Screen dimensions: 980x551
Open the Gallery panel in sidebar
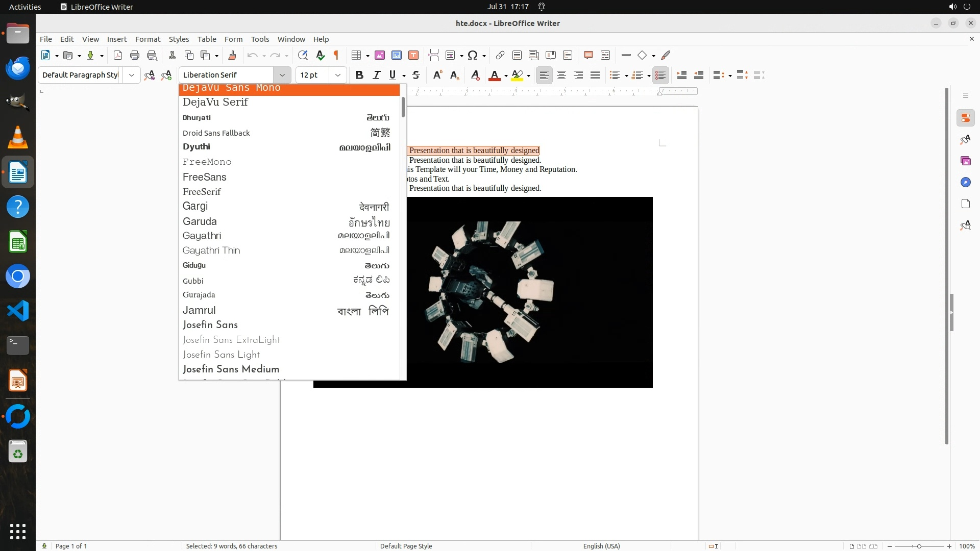[x=965, y=161]
